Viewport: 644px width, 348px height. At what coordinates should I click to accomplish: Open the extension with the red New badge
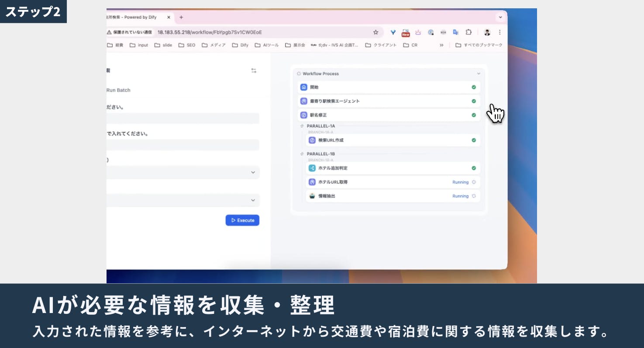point(406,33)
